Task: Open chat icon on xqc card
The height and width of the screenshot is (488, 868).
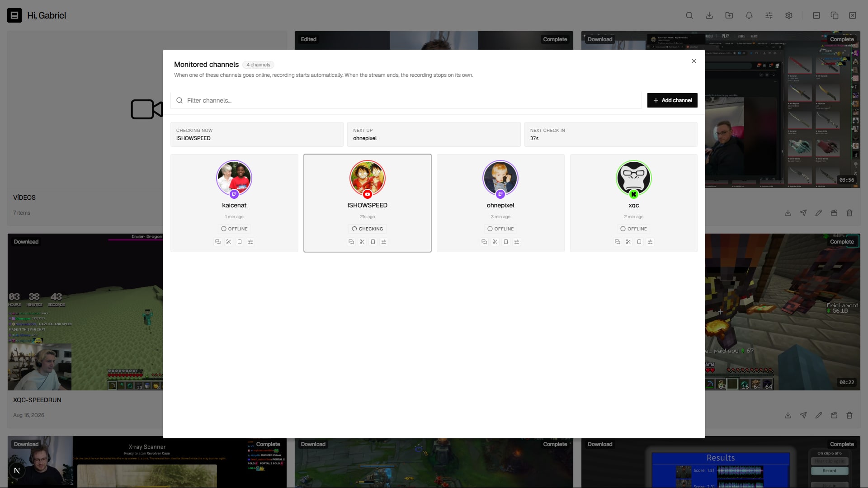Action: (618, 242)
